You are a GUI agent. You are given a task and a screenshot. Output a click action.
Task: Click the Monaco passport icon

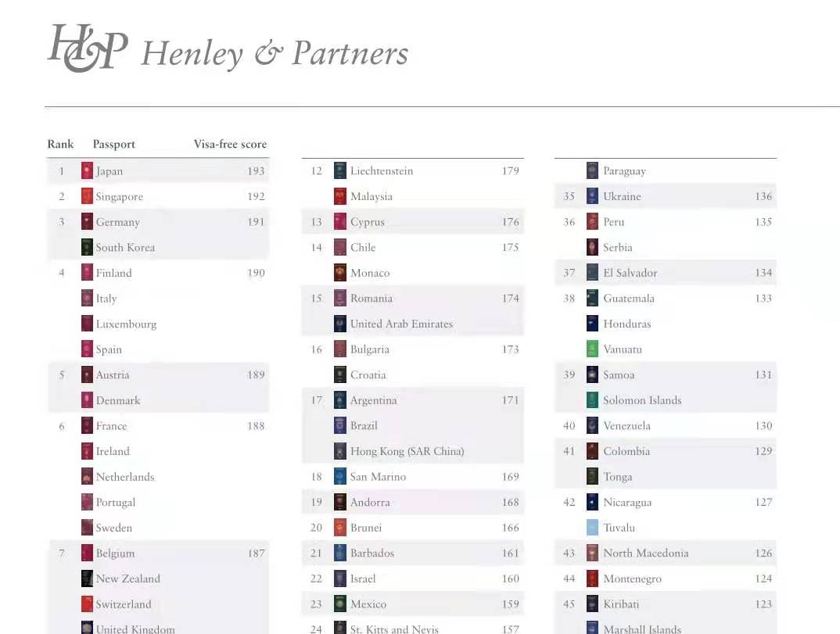339,273
